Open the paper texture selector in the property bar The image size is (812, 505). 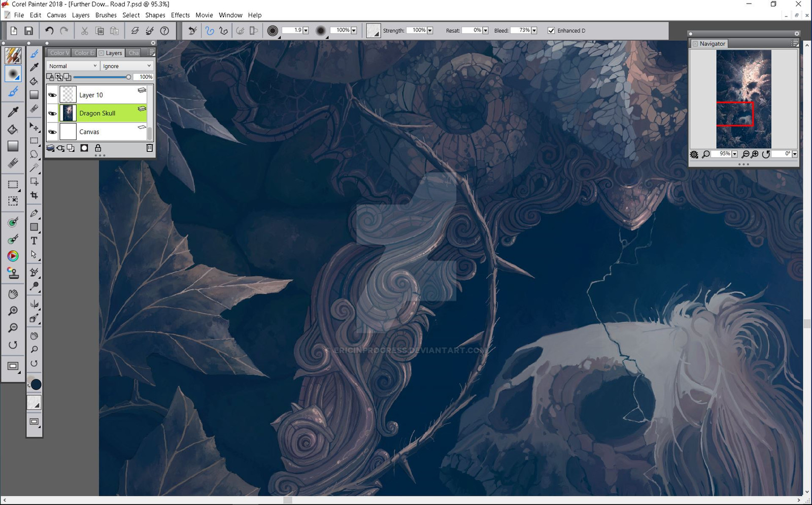[373, 31]
